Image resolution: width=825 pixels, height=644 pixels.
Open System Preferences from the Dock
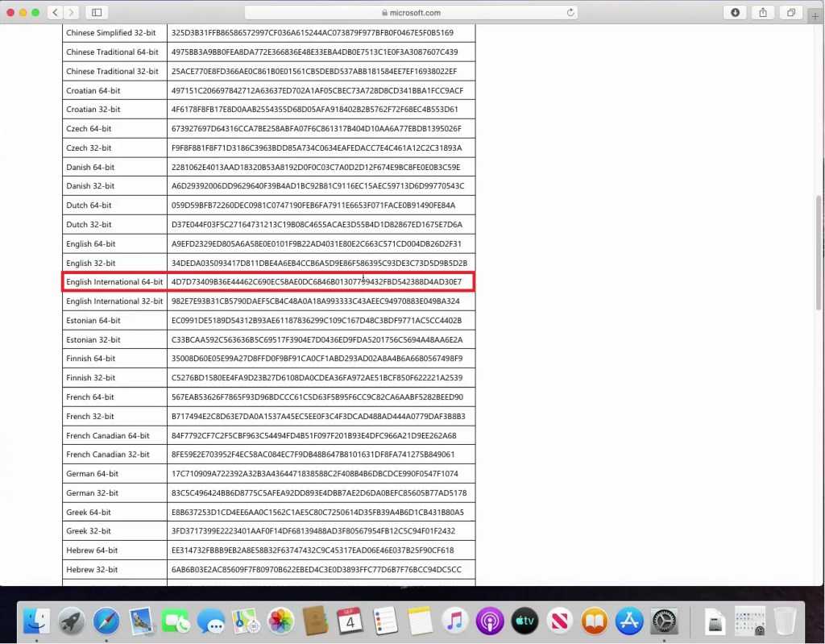click(x=664, y=621)
